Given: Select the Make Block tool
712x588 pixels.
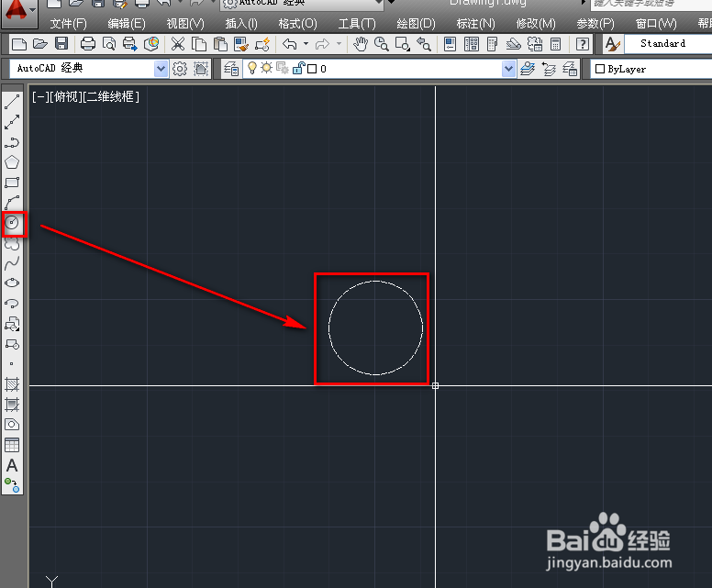Looking at the screenshot, I should [x=12, y=344].
